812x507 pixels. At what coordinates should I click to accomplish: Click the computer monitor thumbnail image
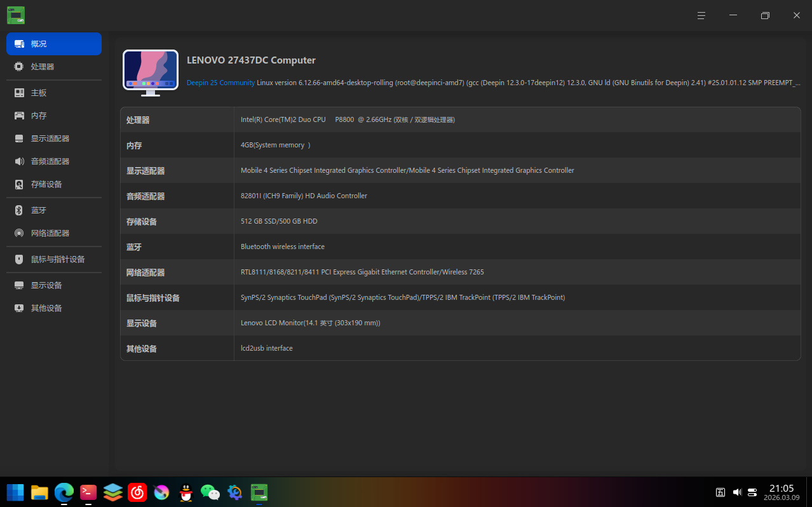pyautogui.click(x=150, y=72)
